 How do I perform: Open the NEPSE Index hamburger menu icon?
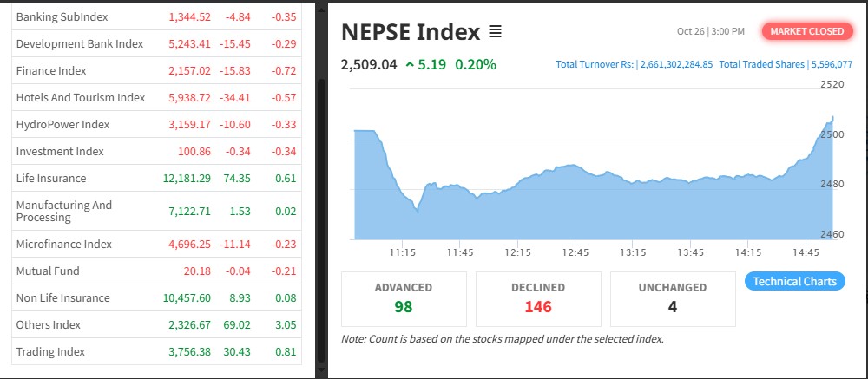coord(495,32)
